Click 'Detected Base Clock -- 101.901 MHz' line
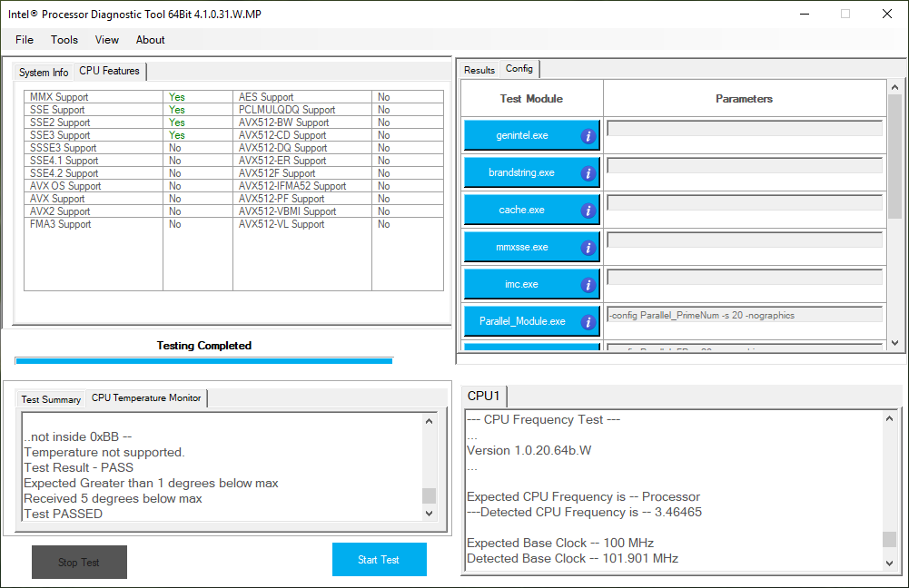 [573, 558]
